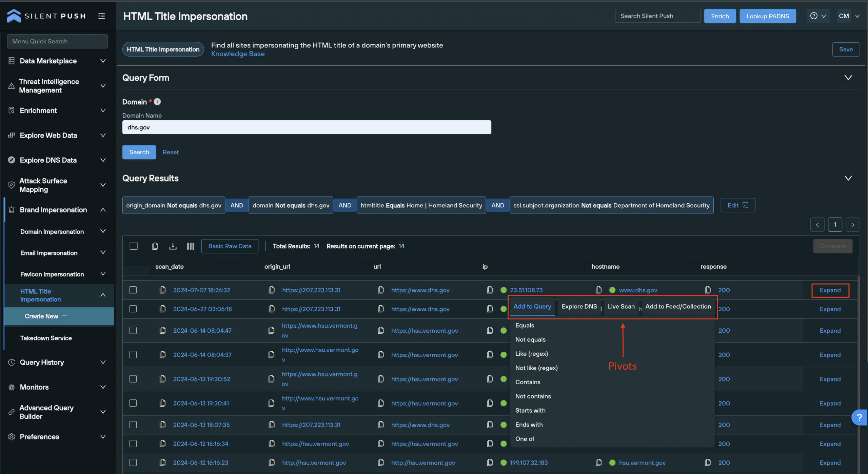Image resolution: width=868 pixels, height=474 pixels.
Task: Collapse Brand Impersonation section chevron
Action: (x=103, y=210)
